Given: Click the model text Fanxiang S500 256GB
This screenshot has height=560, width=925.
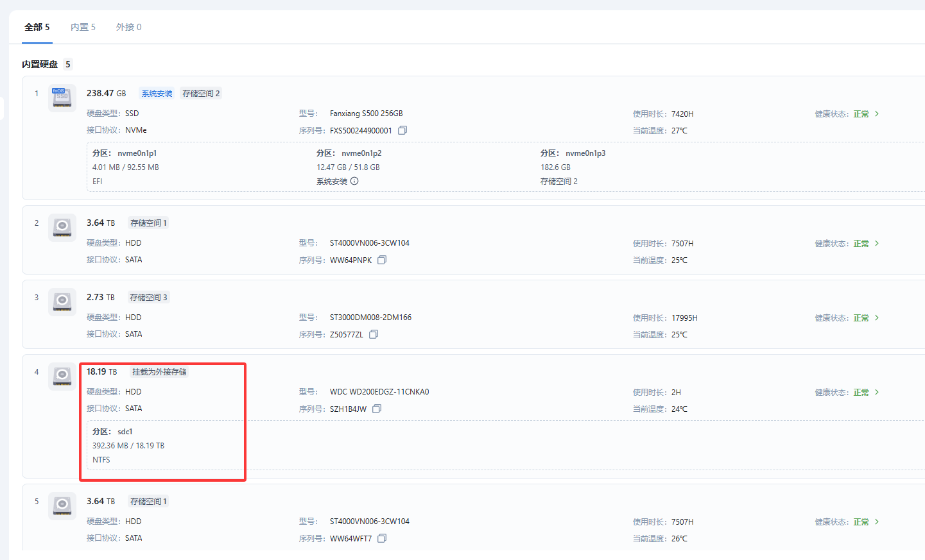Looking at the screenshot, I should 367,114.
